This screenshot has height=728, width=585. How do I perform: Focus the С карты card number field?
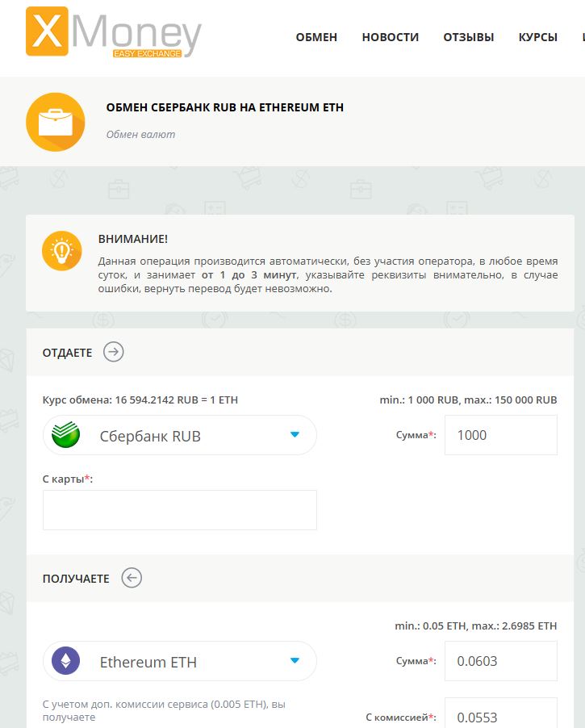[179, 510]
